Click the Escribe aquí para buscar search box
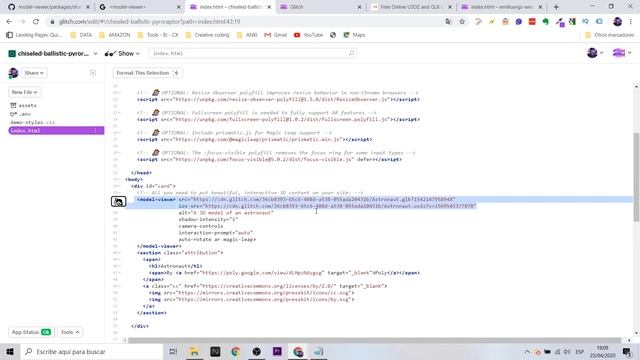The image size is (640, 360). (x=91, y=351)
